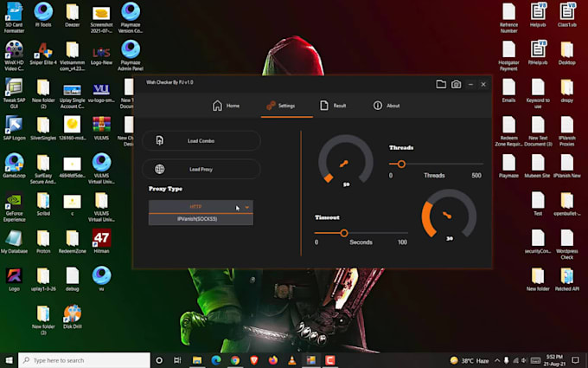Viewport: 588px width, 368px height.
Task: Click the taskbar clock showing 5:52 PM
Action: [x=555, y=360]
